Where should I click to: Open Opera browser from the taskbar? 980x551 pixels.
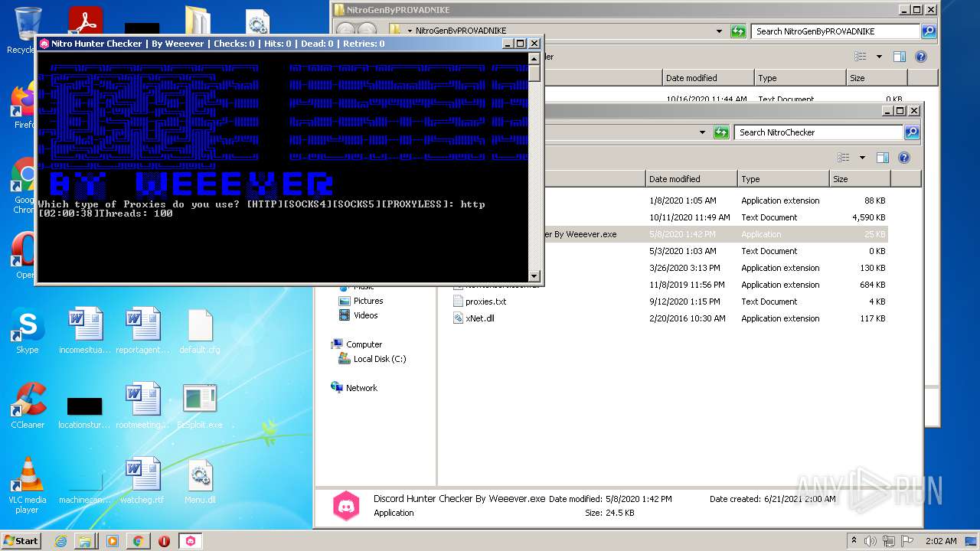click(164, 541)
